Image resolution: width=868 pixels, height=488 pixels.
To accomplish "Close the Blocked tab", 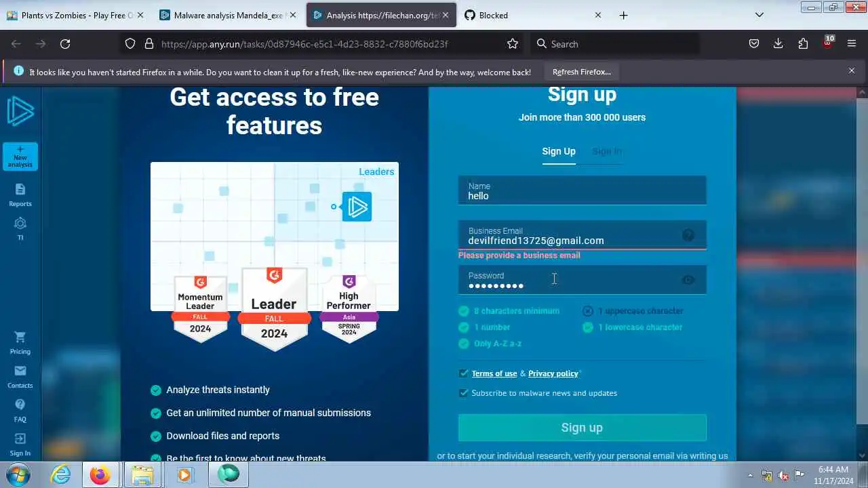I will point(597,15).
